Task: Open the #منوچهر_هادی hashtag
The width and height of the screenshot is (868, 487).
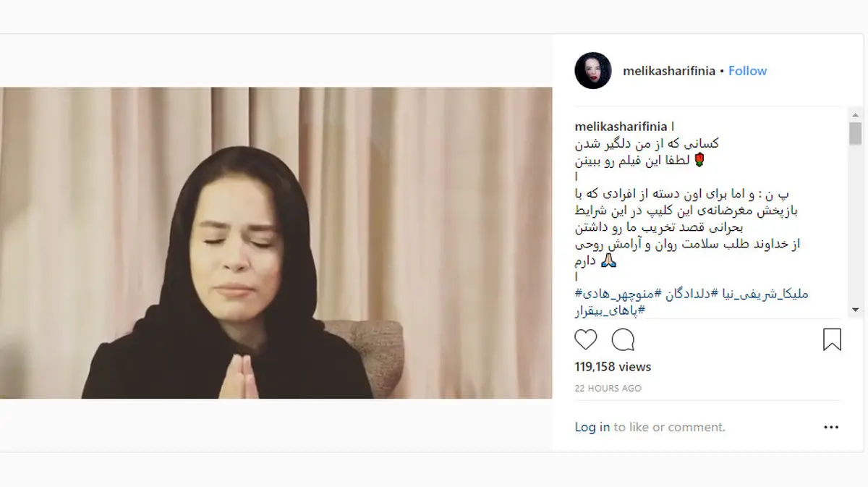Action: 621,294
